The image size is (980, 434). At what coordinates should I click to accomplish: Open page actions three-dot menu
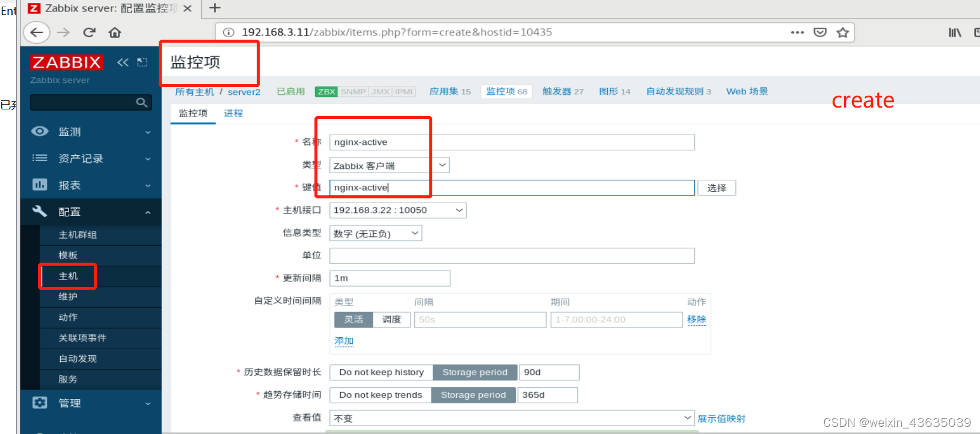click(x=797, y=32)
